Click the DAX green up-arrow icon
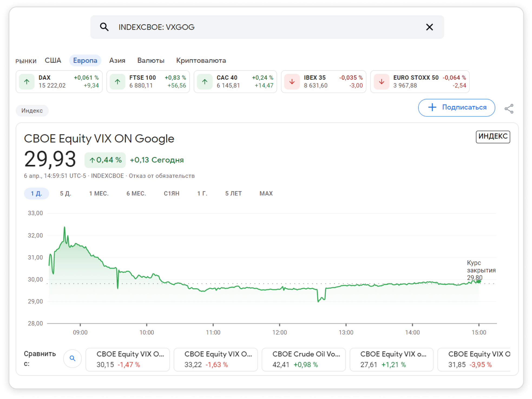532x399 pixels. click(27, 81)
